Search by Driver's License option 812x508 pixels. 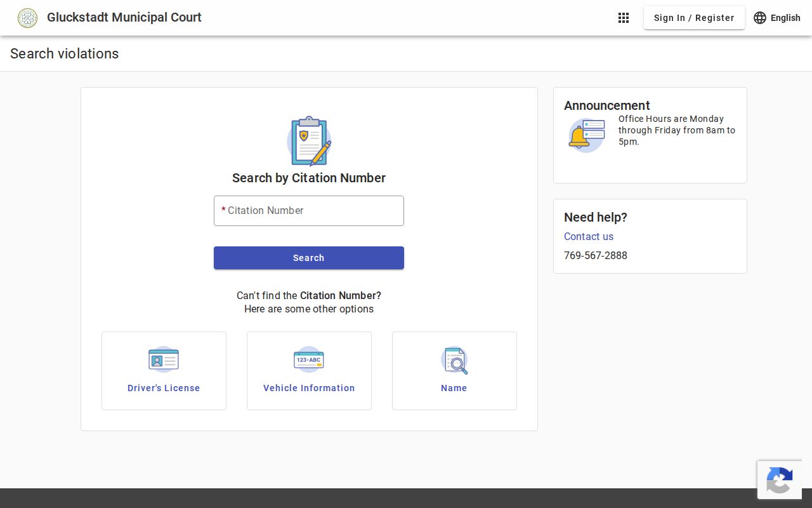(164, 371)
